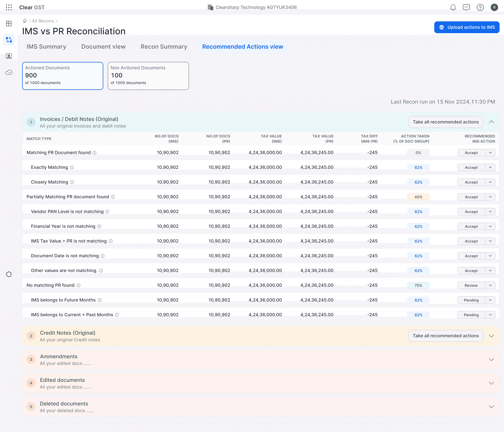Click Accept button for Vendor PAN Level row
Viewport: 504px width, 432px height.
tap(471, 212)
